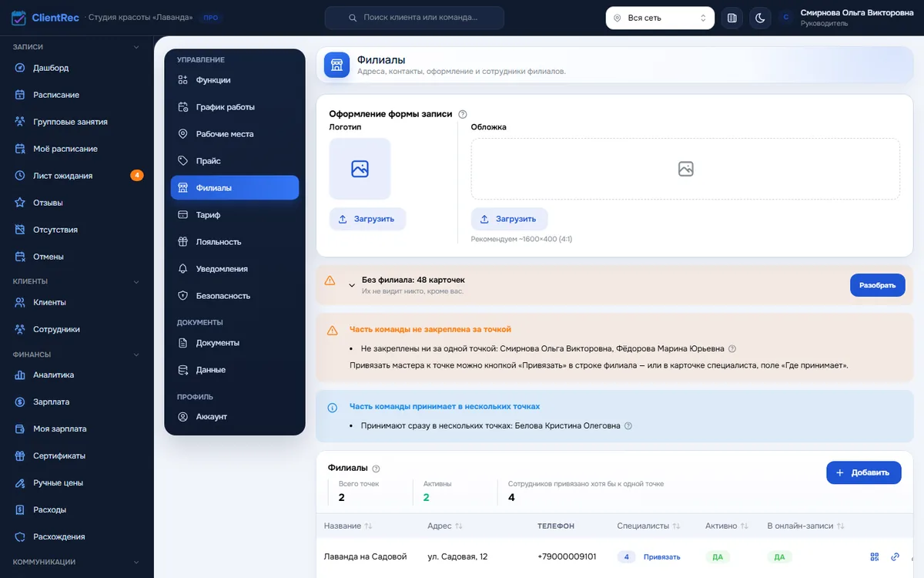This screenshot has width=924, height=578.
Task: Go to Расписание in the sidebar
Action: 77,95
